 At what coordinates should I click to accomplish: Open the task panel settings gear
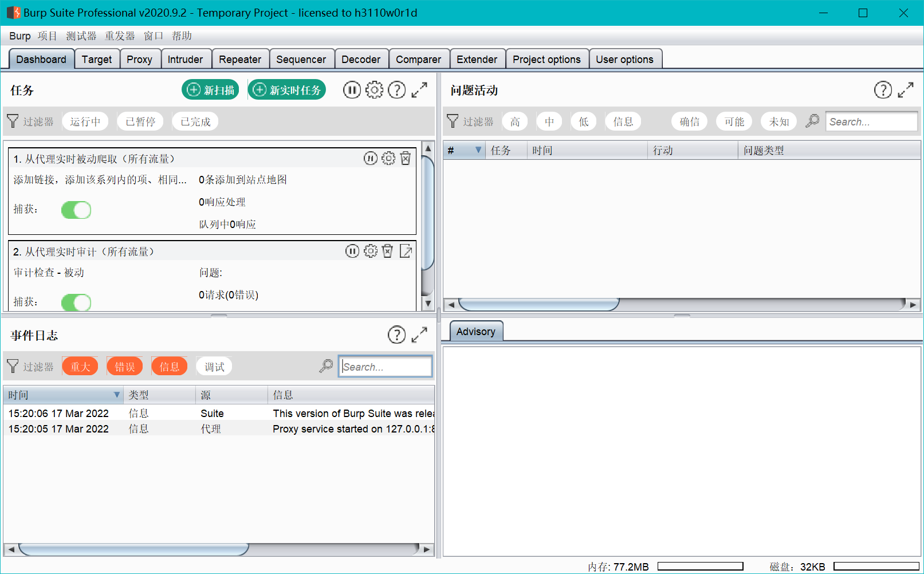(374, 89)
